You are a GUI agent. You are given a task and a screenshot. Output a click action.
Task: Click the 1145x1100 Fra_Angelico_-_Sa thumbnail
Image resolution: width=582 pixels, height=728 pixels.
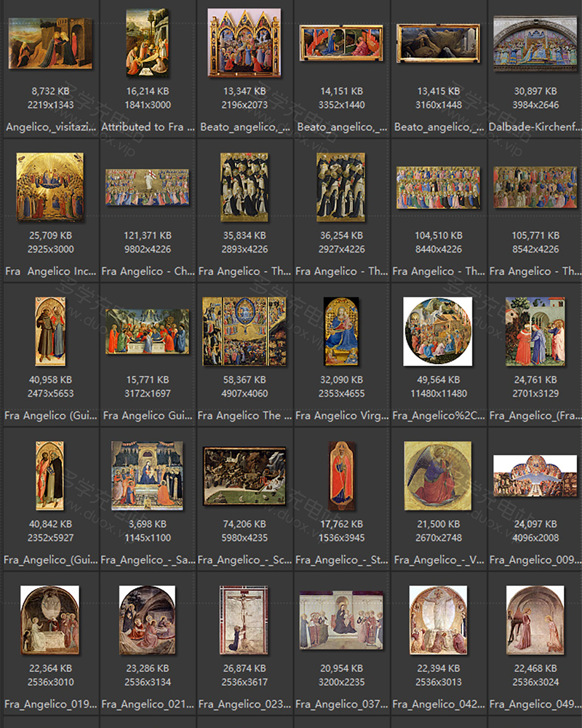click(147, 475)
